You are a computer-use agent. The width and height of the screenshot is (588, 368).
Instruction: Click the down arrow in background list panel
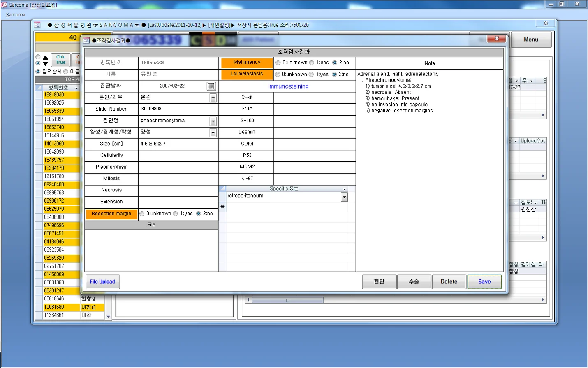(x=46, y=64)
